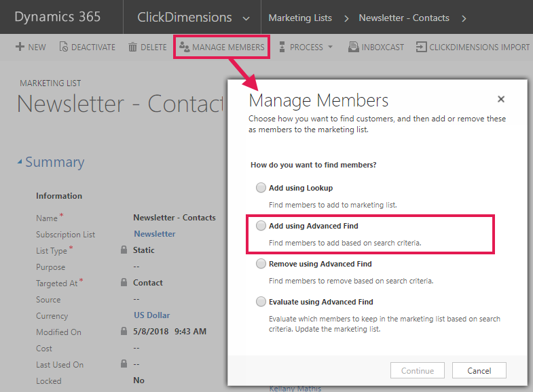This screenshot has height=392, width=533.
Task: Click the Source field value
Action: 136,299
